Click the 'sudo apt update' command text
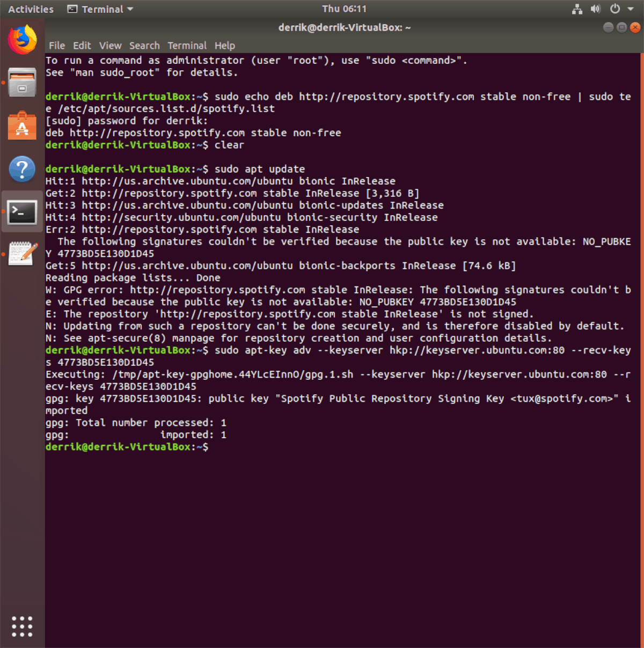 260,169
